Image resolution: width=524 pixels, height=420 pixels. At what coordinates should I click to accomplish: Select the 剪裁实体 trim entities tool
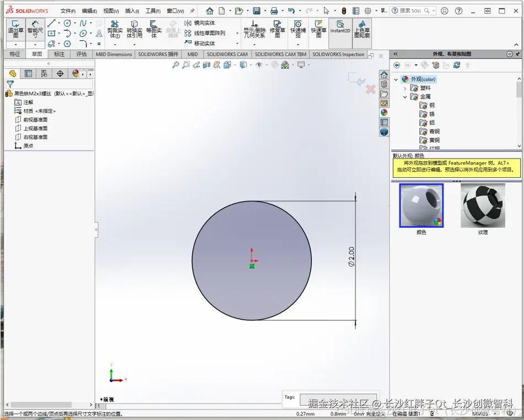(x=115, y=29)
